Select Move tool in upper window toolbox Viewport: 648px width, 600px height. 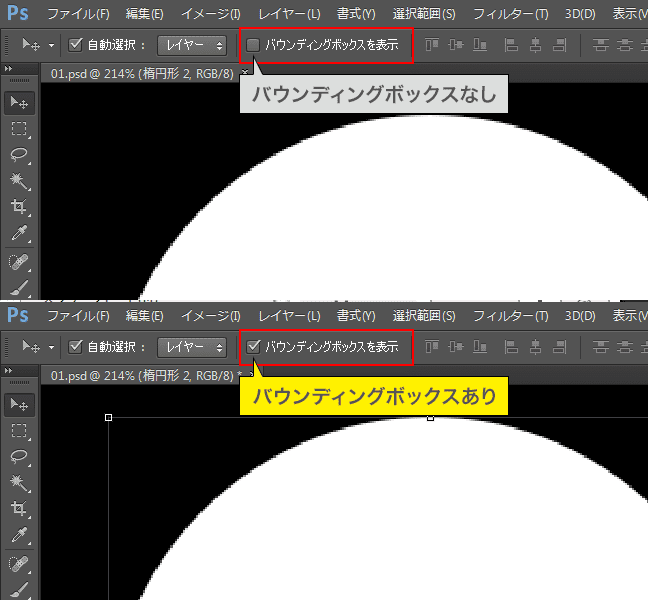click(19, 102)
